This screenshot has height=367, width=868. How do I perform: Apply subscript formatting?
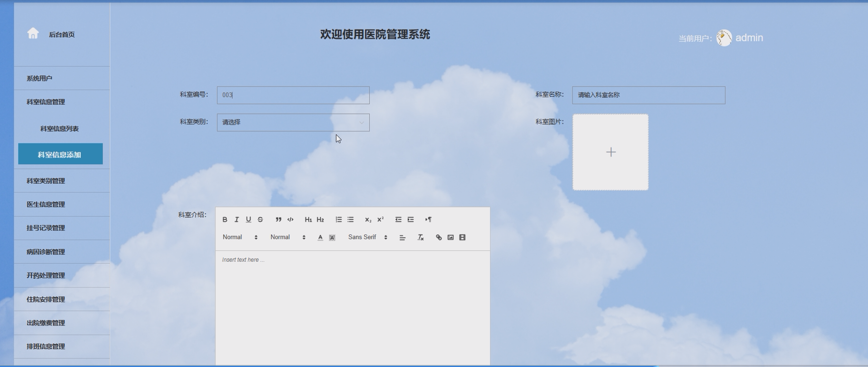368,219
